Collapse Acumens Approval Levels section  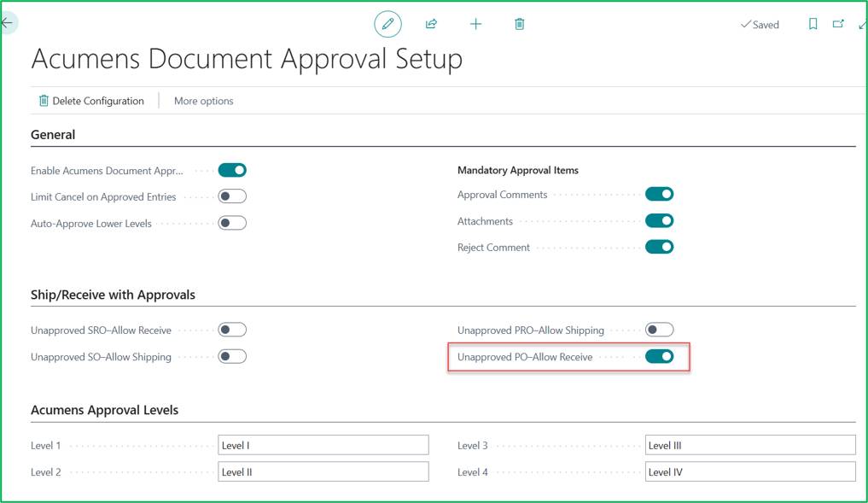tap(105, 410)
